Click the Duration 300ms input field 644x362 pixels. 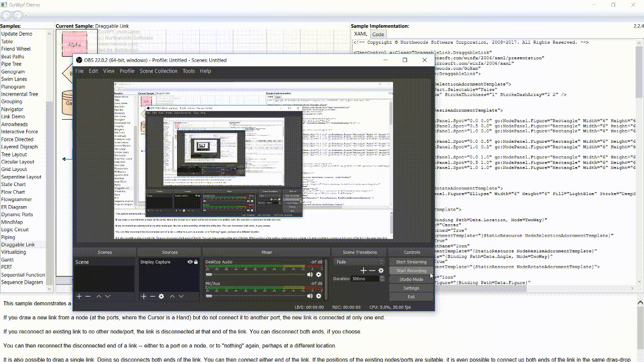[365, 279]
